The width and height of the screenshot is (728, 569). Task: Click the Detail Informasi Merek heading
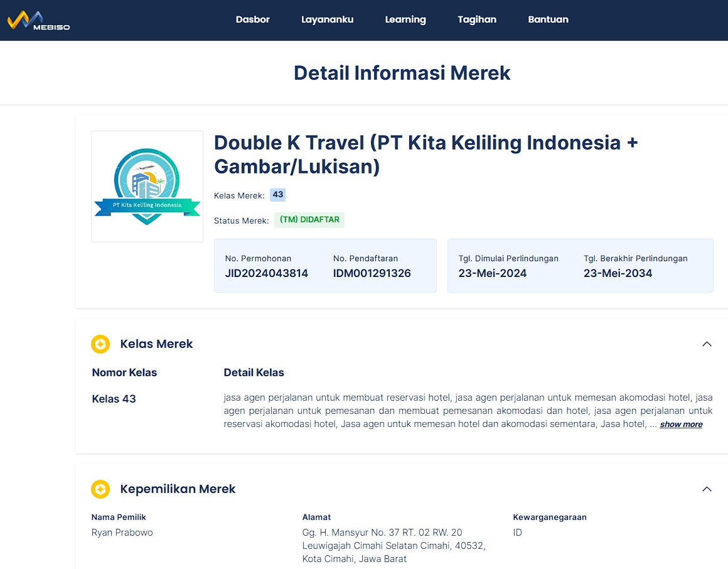coord(402,73)
